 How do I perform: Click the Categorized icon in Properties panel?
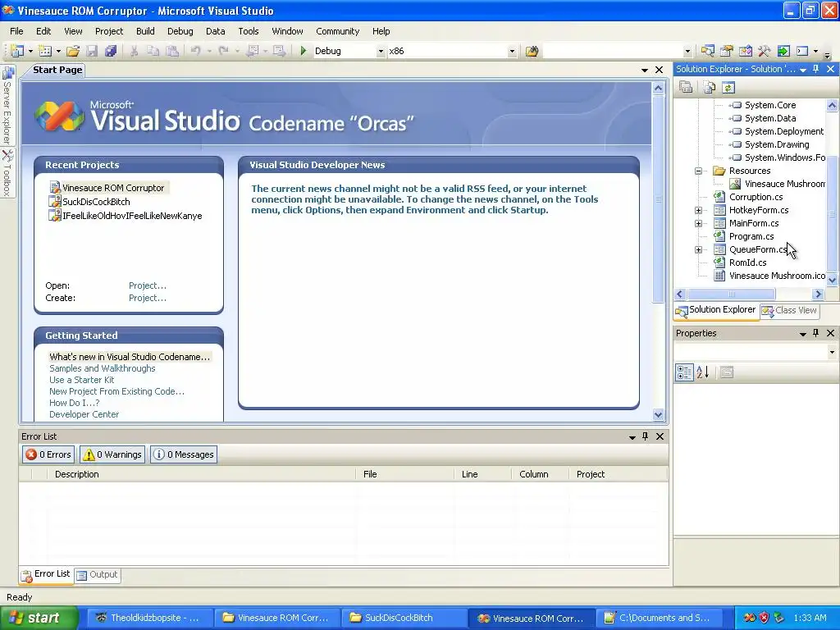pyautogui.click(x=684, y=372)
